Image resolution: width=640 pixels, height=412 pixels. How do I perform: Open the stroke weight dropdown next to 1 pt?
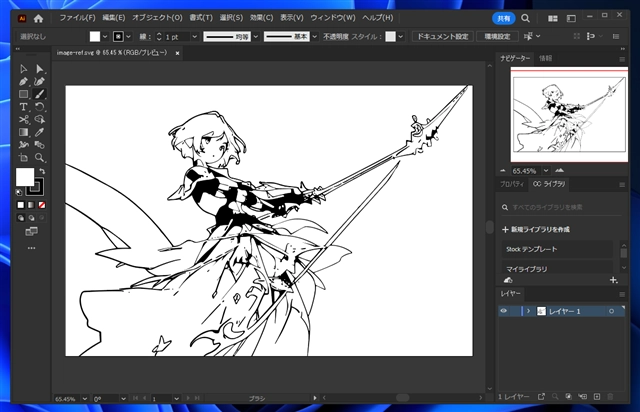point(193,37)
